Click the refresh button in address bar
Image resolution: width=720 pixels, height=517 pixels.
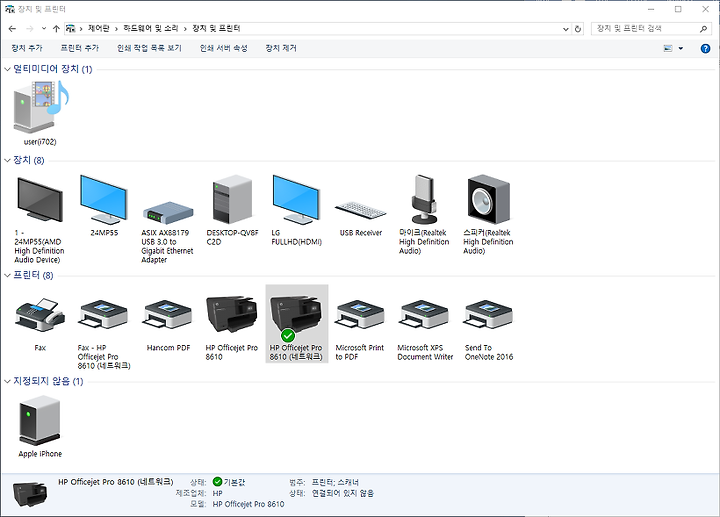(578, 29)
